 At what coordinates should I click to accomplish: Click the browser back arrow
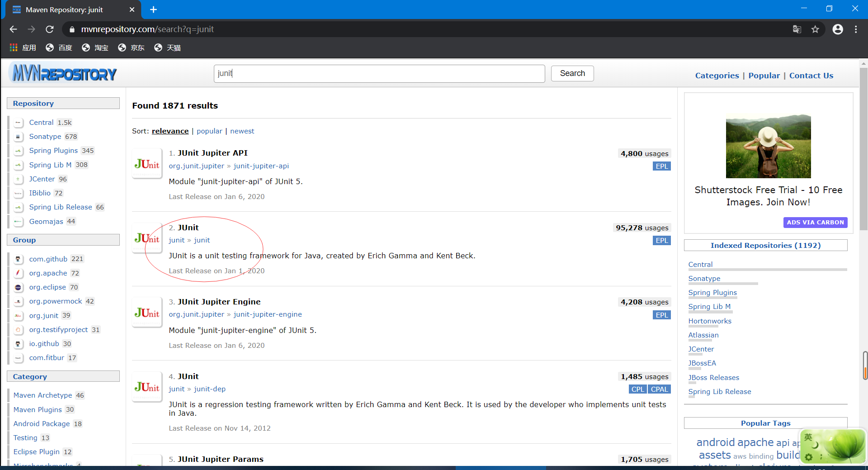pos(13,29)
